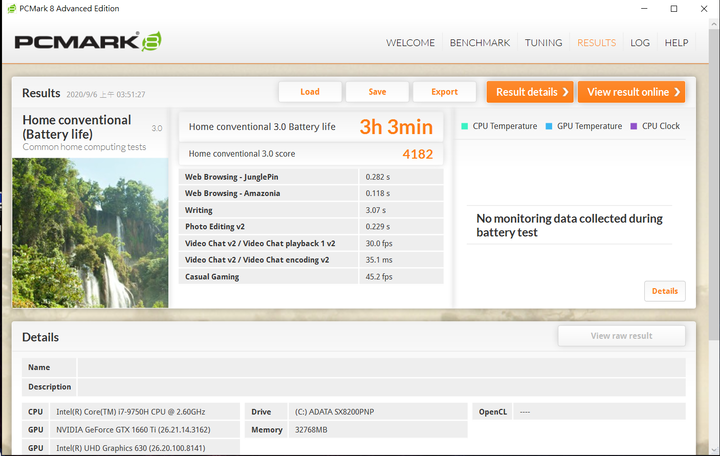Click the results timestamp 2020/9/6
This screenshot has height=456, width=720.
coord(106,95)
